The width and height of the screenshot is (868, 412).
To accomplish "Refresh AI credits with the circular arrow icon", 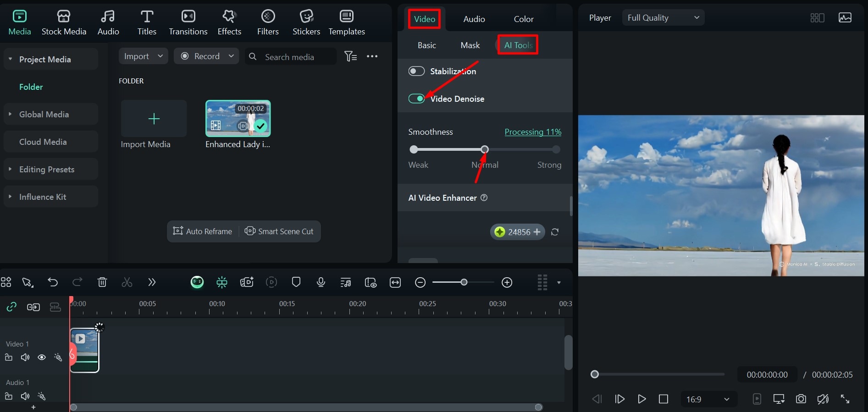I will click(x=555, y=232).
